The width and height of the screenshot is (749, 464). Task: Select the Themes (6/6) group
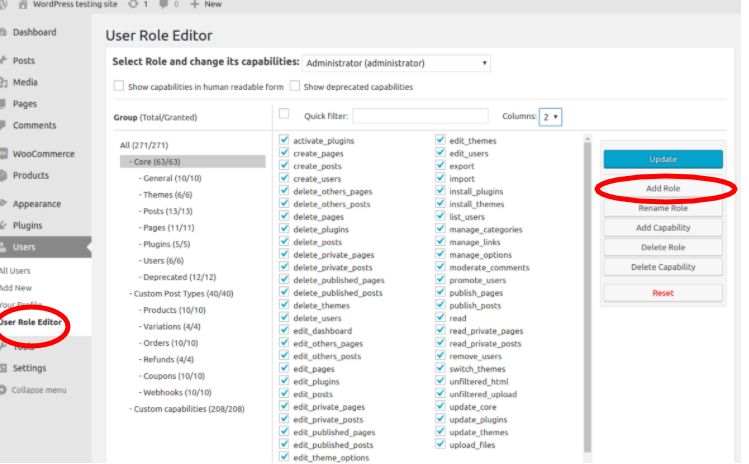[x=167, y=195]
